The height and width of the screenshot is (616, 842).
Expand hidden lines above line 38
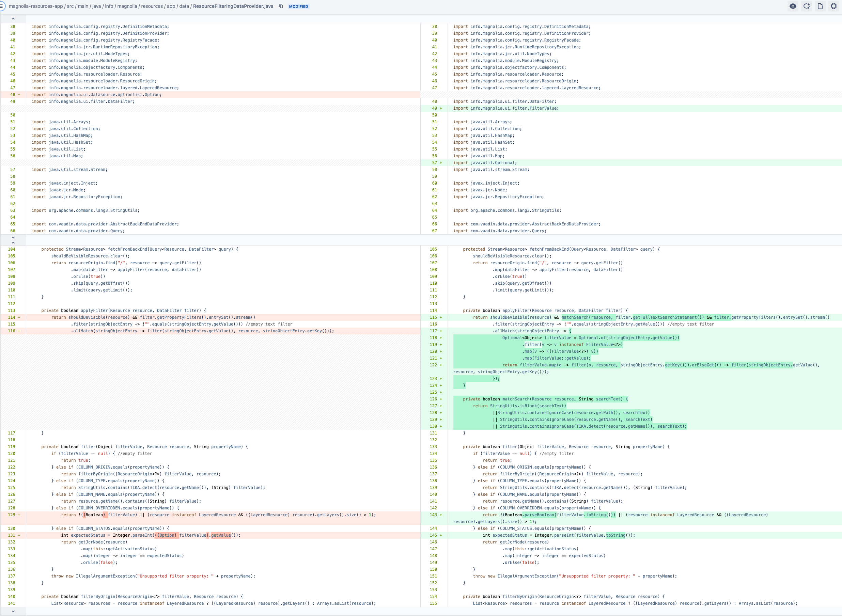tap(13, 19)
